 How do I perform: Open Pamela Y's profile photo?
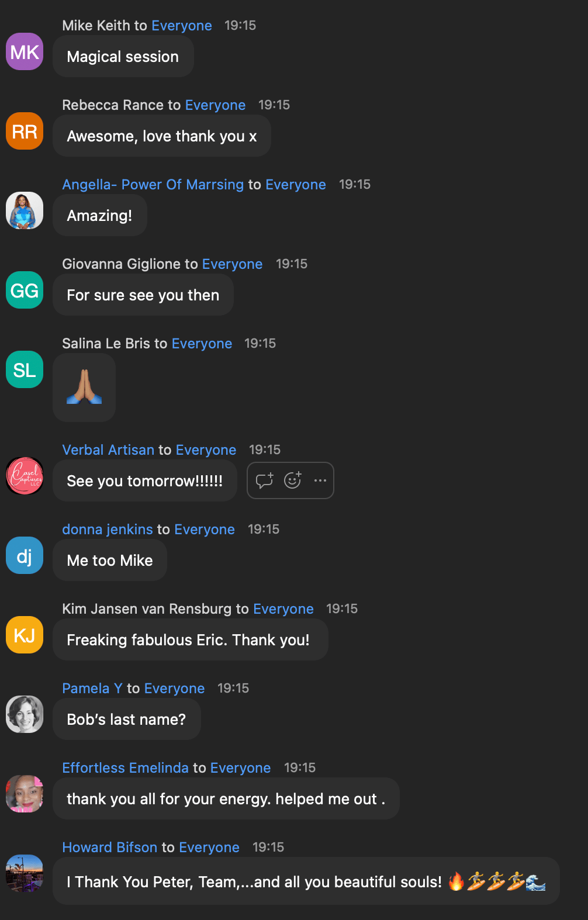point(25,714)
